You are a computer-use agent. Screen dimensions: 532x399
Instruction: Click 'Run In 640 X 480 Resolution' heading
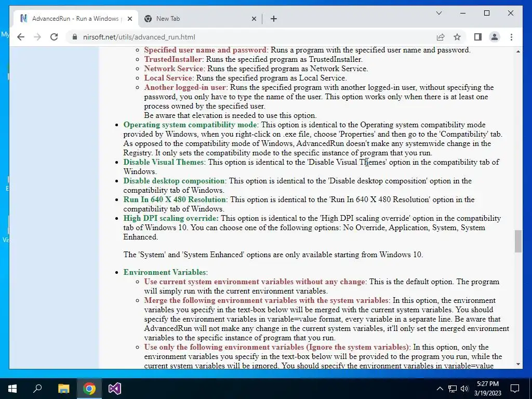(x=175, y=199)
